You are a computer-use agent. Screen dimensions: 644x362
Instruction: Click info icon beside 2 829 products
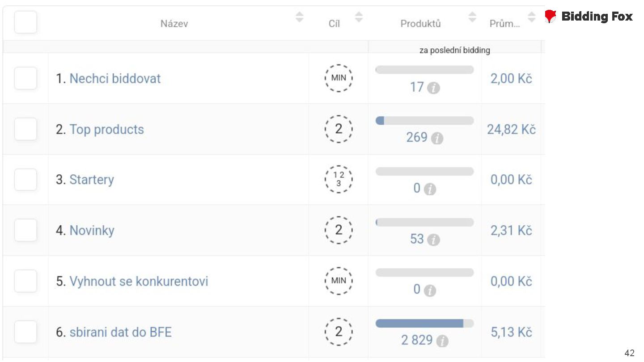442,341
